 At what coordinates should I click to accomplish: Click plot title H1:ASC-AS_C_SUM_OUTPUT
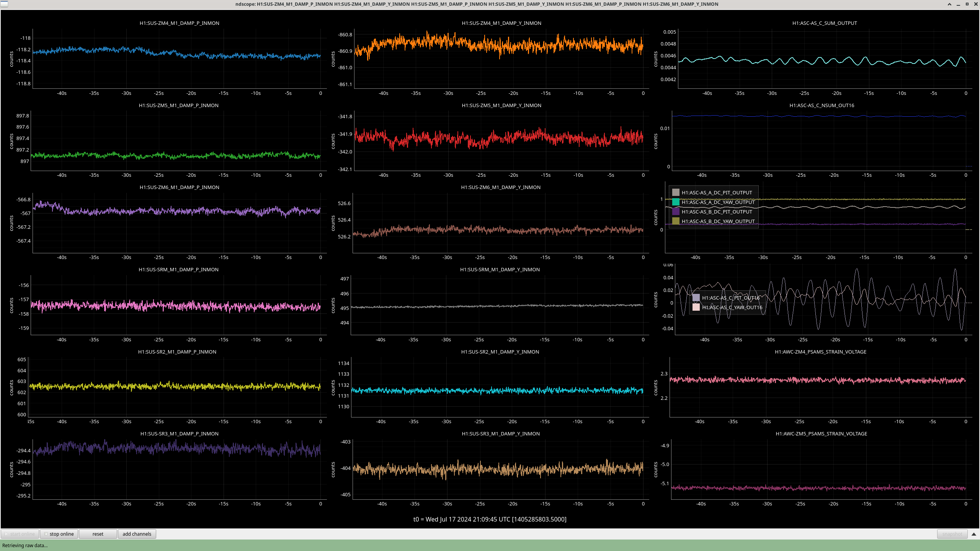click(x=825, y=23)
